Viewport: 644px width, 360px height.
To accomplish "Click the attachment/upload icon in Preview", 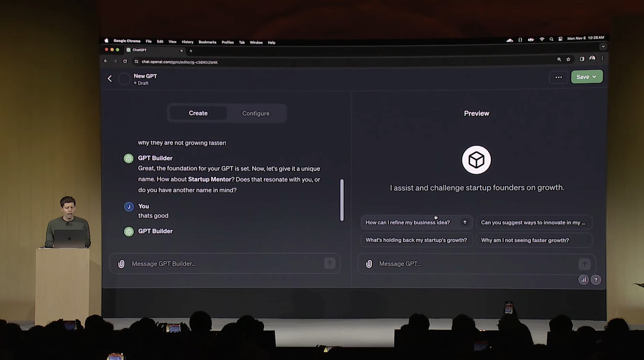I will (x=368, y=263).
